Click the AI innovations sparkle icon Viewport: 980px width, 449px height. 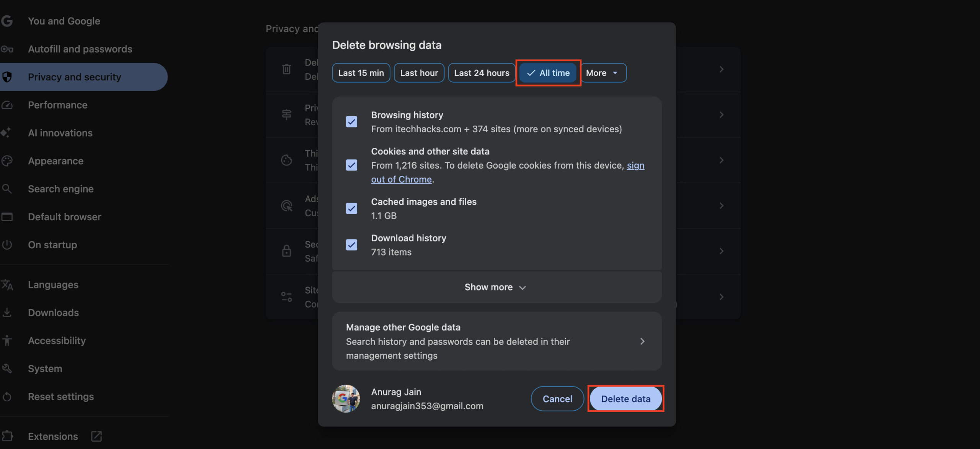pyautogui.click(x=6, y=133)
